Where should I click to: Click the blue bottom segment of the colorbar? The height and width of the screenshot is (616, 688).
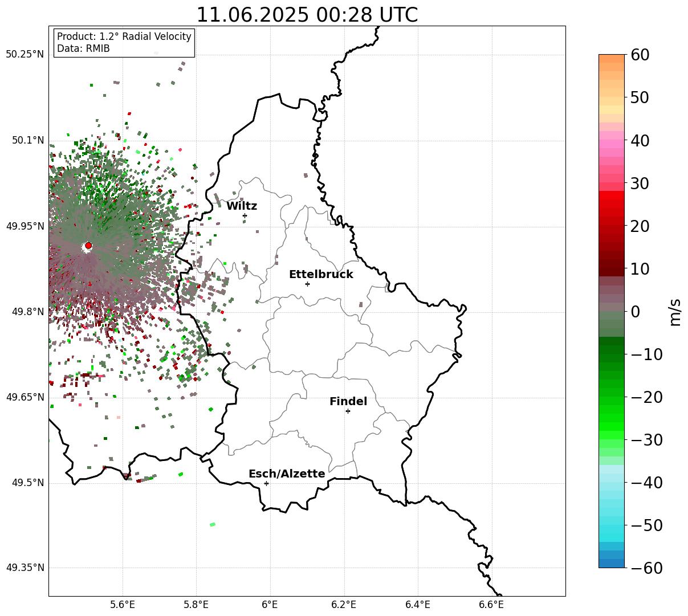point(612,563)
